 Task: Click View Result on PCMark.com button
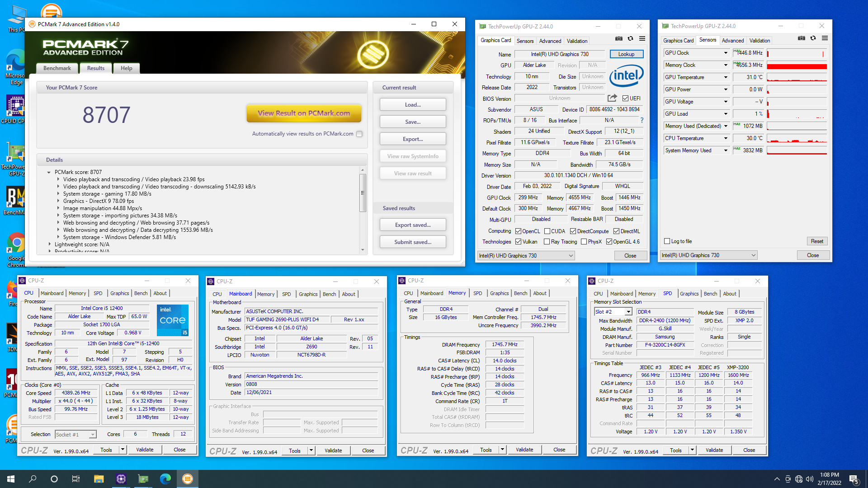(x=304, y=113)
